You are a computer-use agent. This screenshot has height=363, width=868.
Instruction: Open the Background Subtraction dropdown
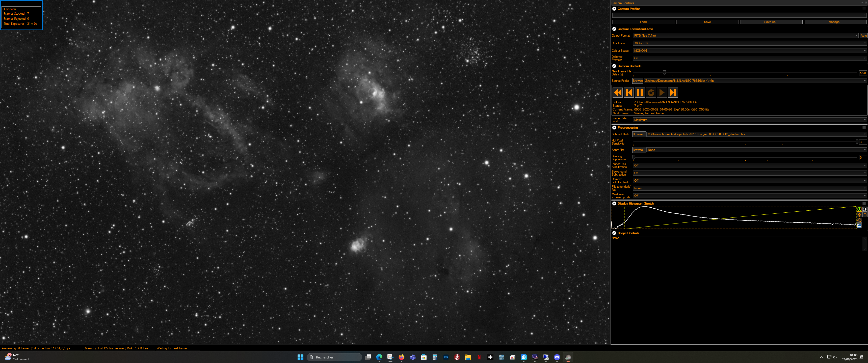(x=748, y=173)
